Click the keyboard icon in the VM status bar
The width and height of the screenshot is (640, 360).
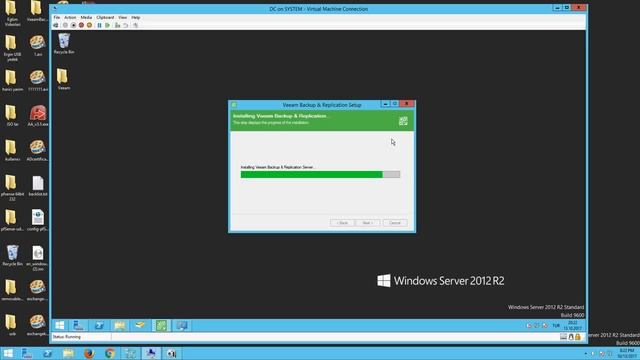[x=563, y=337]
